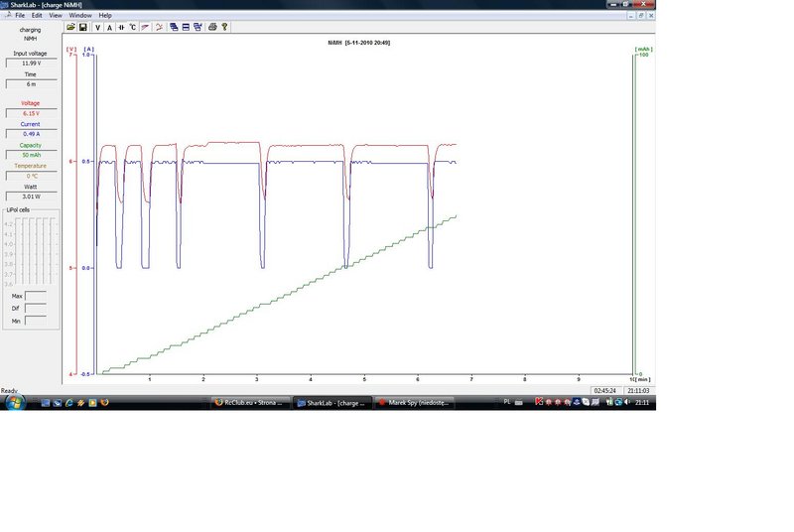Toggle the voltage curve V button
The height and width of the screenshot is (532, 794).
tap(97, 28)
